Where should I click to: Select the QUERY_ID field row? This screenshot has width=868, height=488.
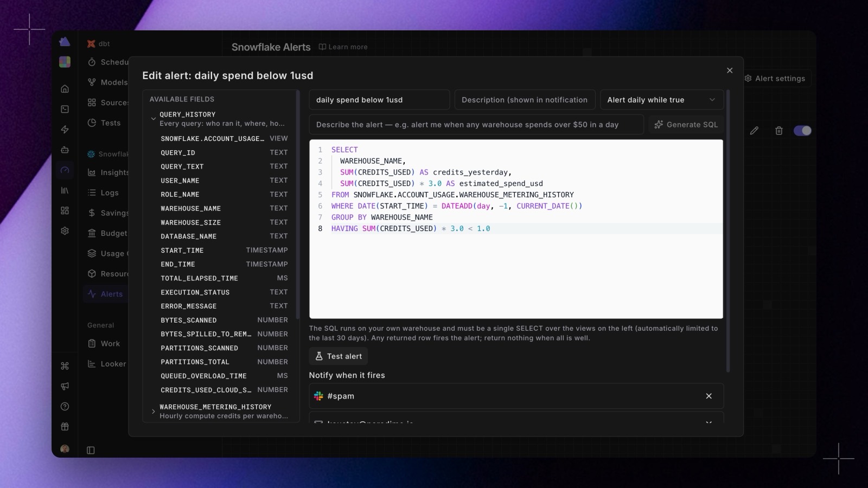224,153
